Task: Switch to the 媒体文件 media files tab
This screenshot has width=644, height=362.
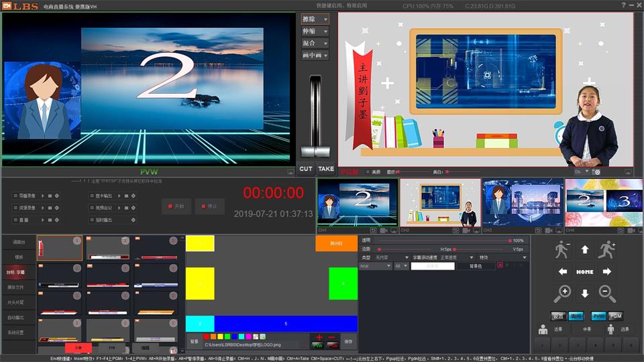Action: (15, 287)
